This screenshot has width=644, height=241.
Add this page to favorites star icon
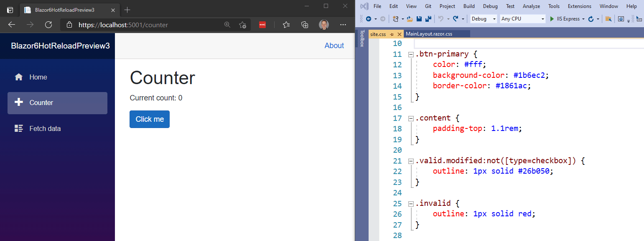242,25
